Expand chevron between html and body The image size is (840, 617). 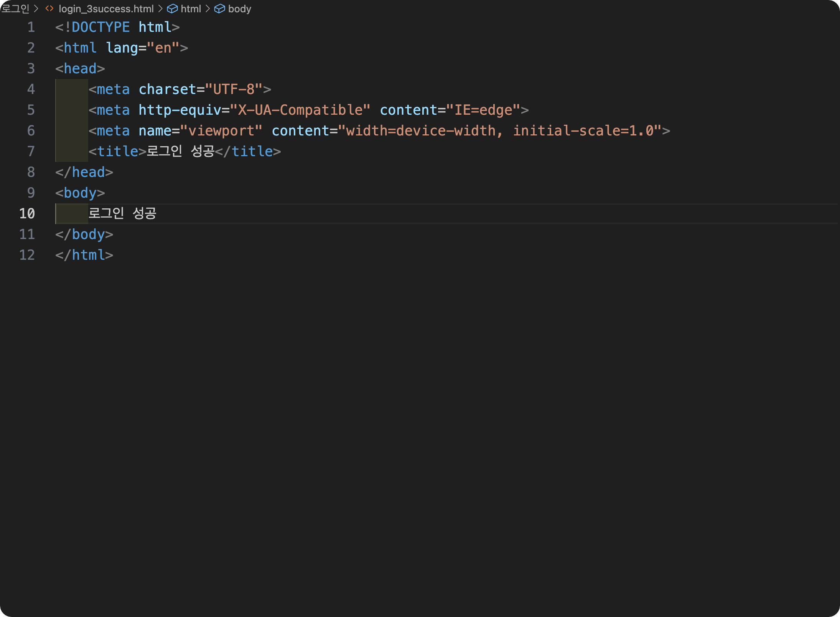(x=208, y=8)
